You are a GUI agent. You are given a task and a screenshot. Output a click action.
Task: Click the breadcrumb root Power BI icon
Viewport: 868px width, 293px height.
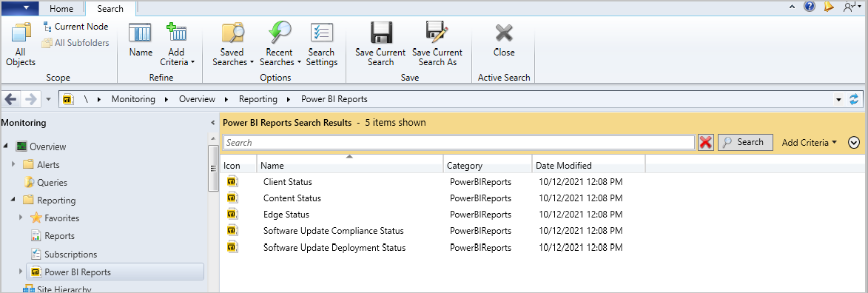tap(69, 99)
